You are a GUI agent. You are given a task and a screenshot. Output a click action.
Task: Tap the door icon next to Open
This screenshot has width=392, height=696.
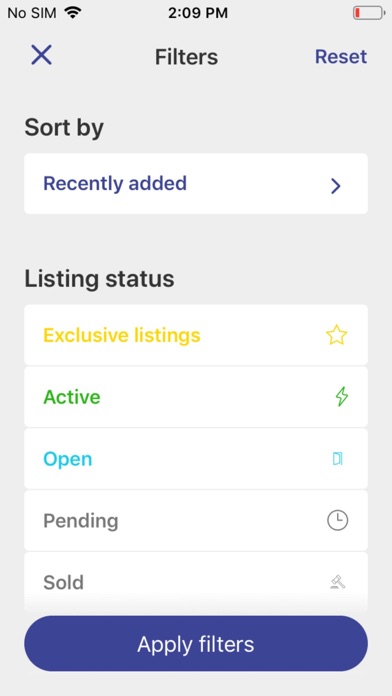point(338,459)
